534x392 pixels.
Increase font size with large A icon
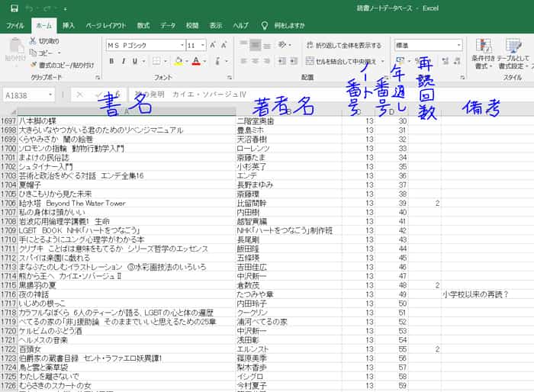[x=213, y=45]
